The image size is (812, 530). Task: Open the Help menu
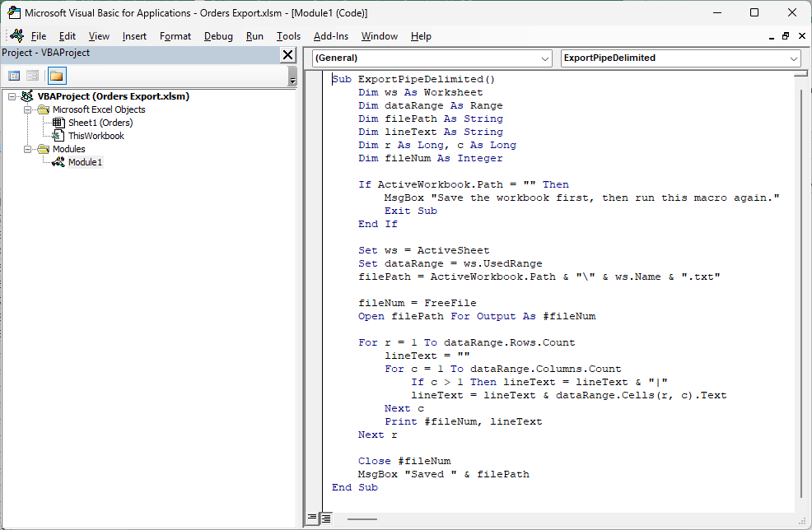click(x=421, y=36)
